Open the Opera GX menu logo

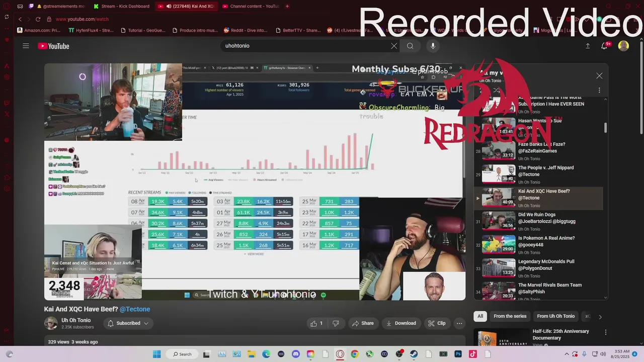tap(7, 6)
